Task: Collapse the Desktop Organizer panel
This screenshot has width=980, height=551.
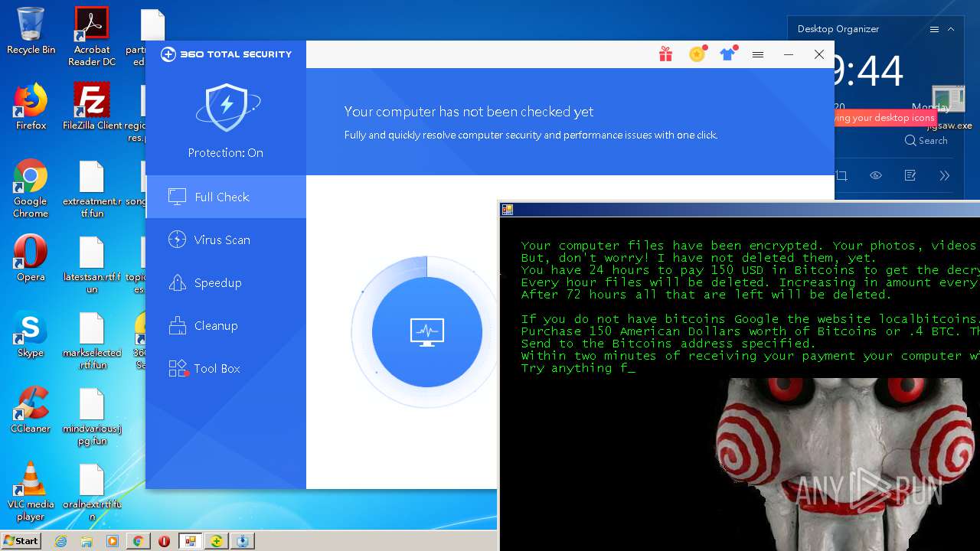Action: point(951,29)
